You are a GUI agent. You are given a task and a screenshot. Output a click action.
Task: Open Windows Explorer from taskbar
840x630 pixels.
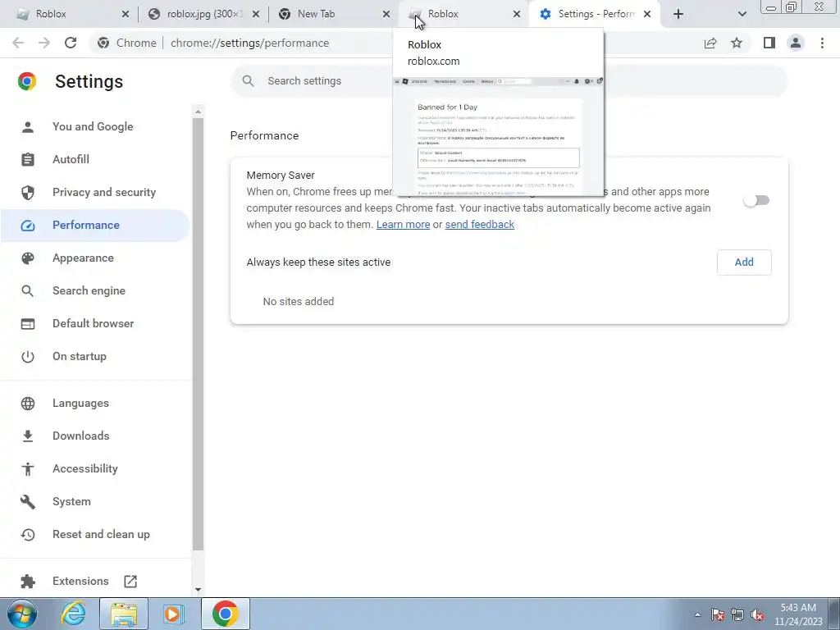pos(124,614)
